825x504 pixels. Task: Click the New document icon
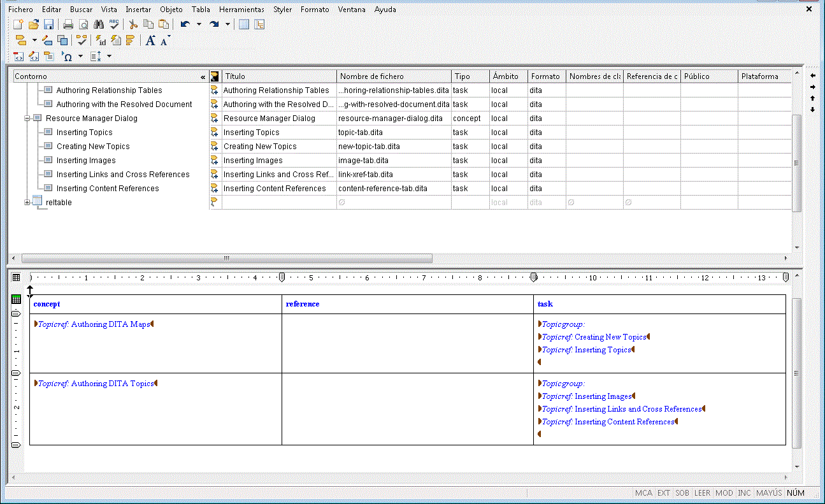pos(18,24)
